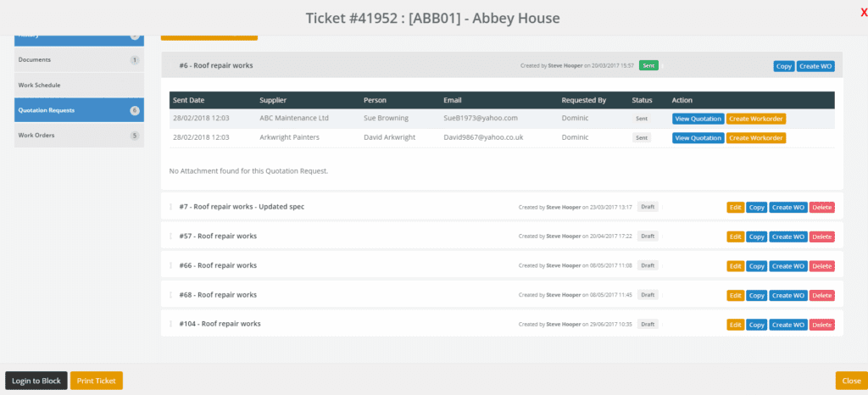Expand #7 Roof repair works - Updated spec
The width and height of the screenshot is (868, 395).
tap(242, 207)
